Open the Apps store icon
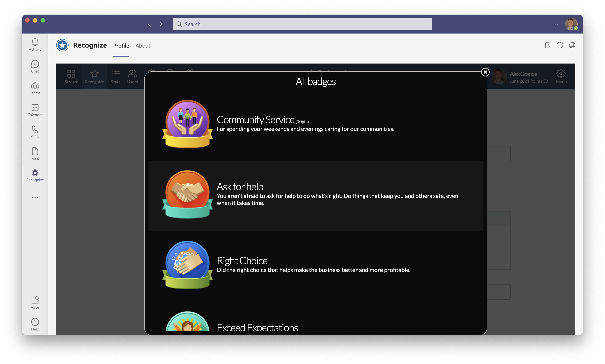605x364 pixels. coord(35,303)
